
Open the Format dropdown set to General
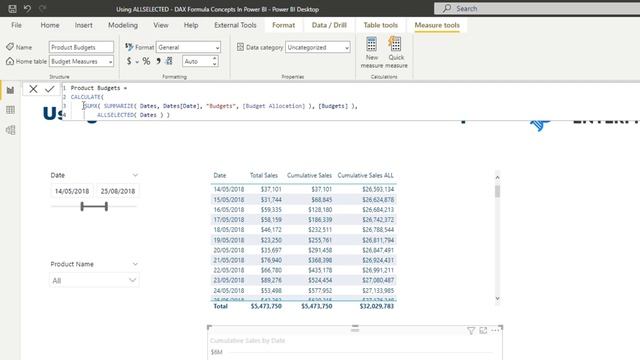[x=188, y=47]
